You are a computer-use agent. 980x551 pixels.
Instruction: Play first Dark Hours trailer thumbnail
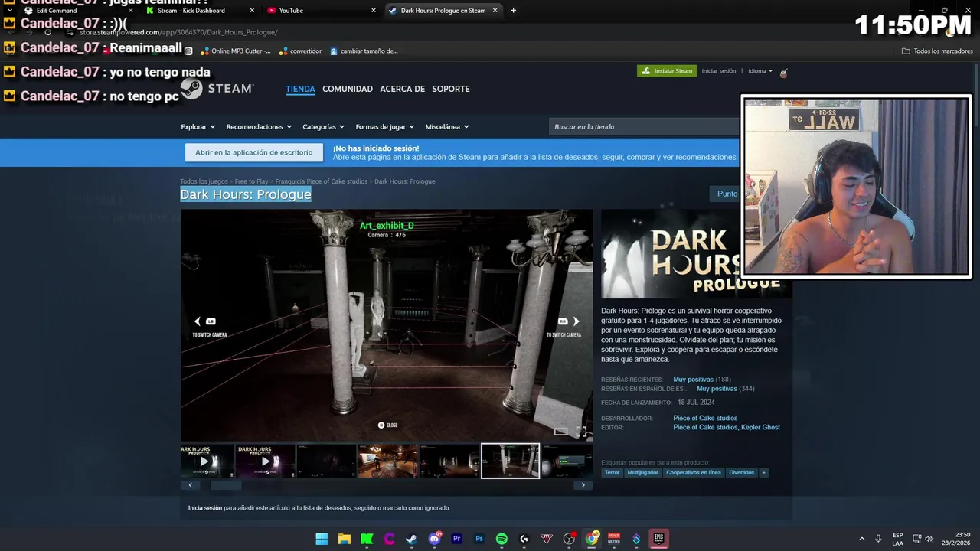(x=207, y=461)
